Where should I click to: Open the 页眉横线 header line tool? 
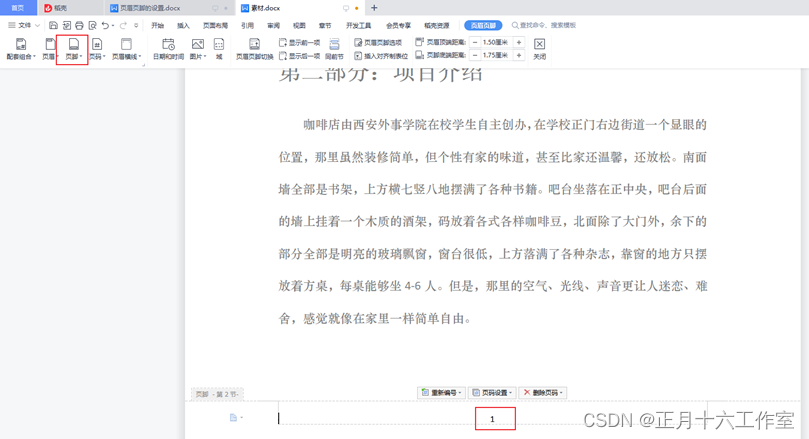[126, 49]
